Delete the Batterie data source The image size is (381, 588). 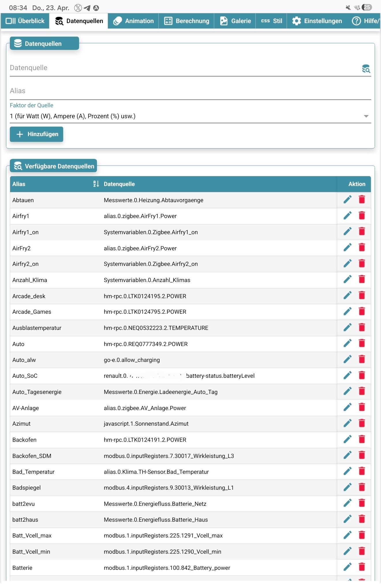pos(362,567)
